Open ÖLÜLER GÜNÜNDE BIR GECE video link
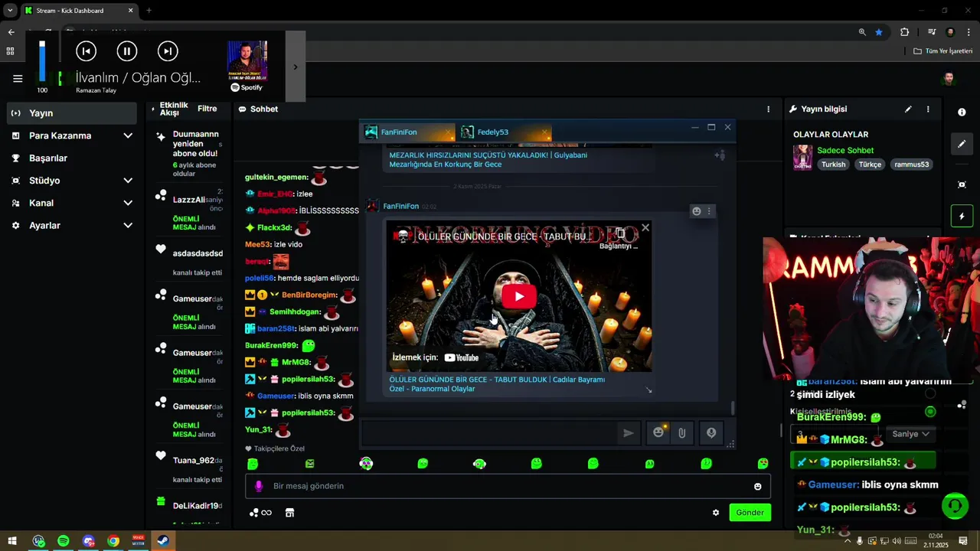 pos(497,384)
